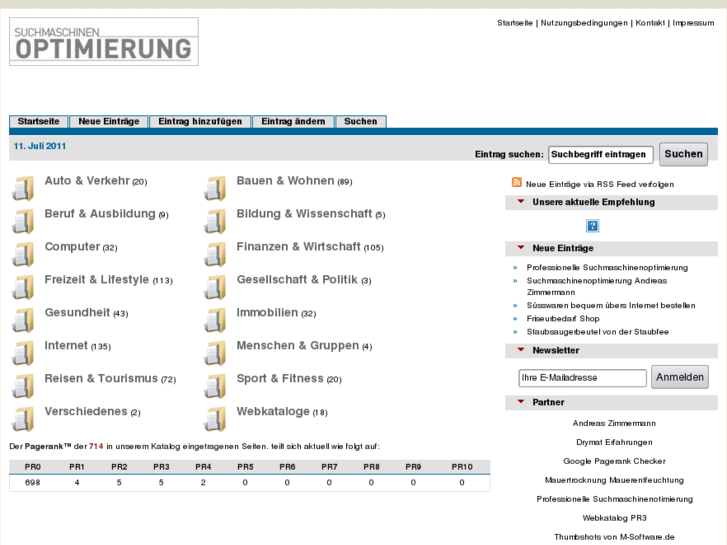Image resolution: width=727 pixels, height=545 pixels.
Task: Open Professionelle Suchmaschinenoptimierung new entry link
Action: pos(607,268)
